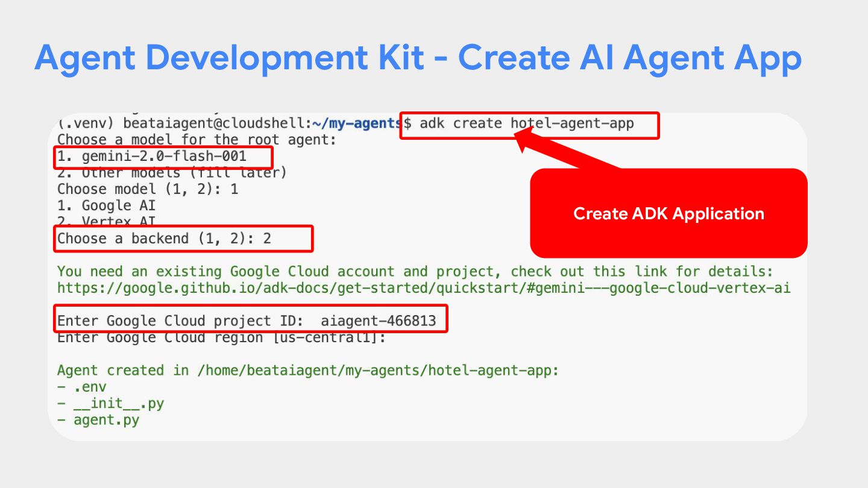Click the 'Enter Google Cloud region [us-central1]:' line
Viewport: 868px width, 488px height.
click(221, 337)
